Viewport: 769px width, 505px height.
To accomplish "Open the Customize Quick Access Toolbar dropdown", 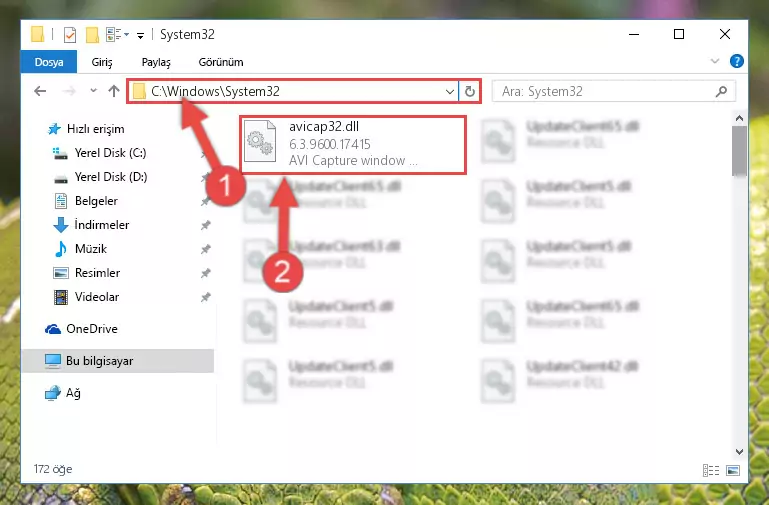I will (140, 35).
